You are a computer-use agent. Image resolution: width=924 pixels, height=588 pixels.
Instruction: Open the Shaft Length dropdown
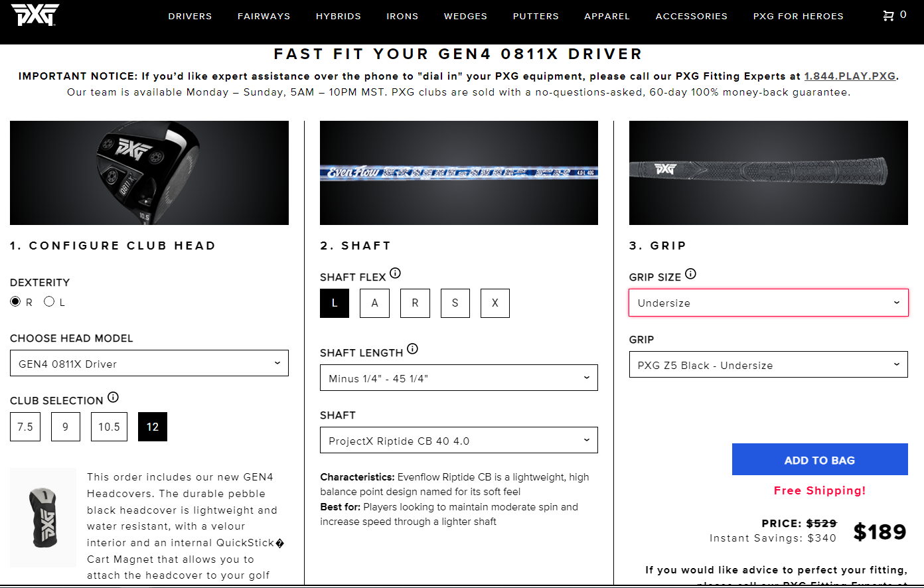(459, 378)
